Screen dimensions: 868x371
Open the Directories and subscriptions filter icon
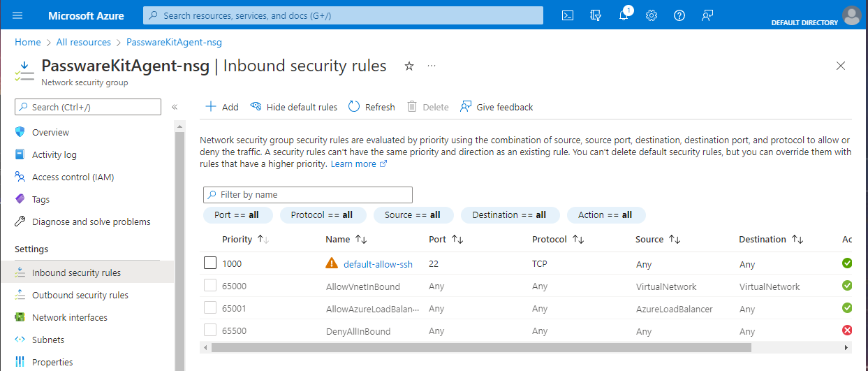(596, 15)
